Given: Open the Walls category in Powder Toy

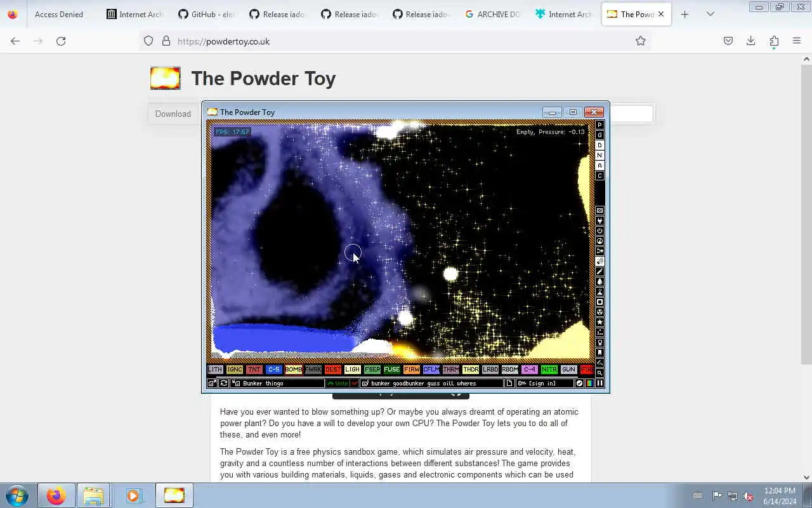Looking at the screenshot, I should [599, 210].
